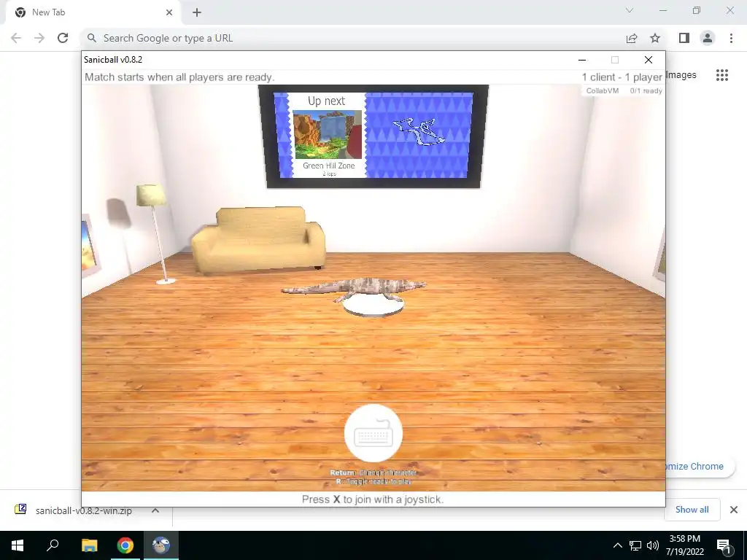Open the notification center

[x=724, y=545]
